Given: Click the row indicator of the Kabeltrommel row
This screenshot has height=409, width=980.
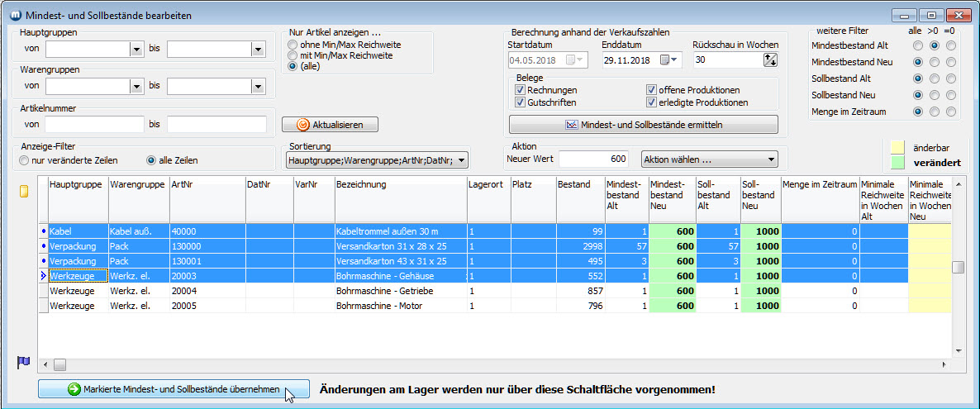Looking at the screenshot, I should 43,231.
